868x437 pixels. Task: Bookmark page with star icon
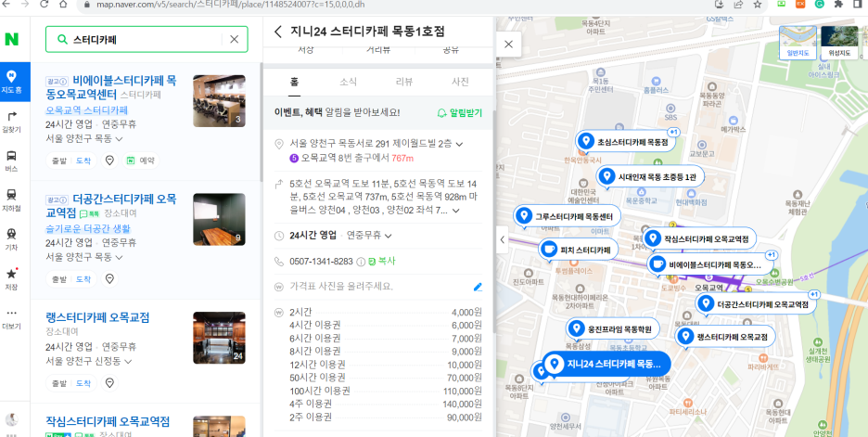point(758,5)
